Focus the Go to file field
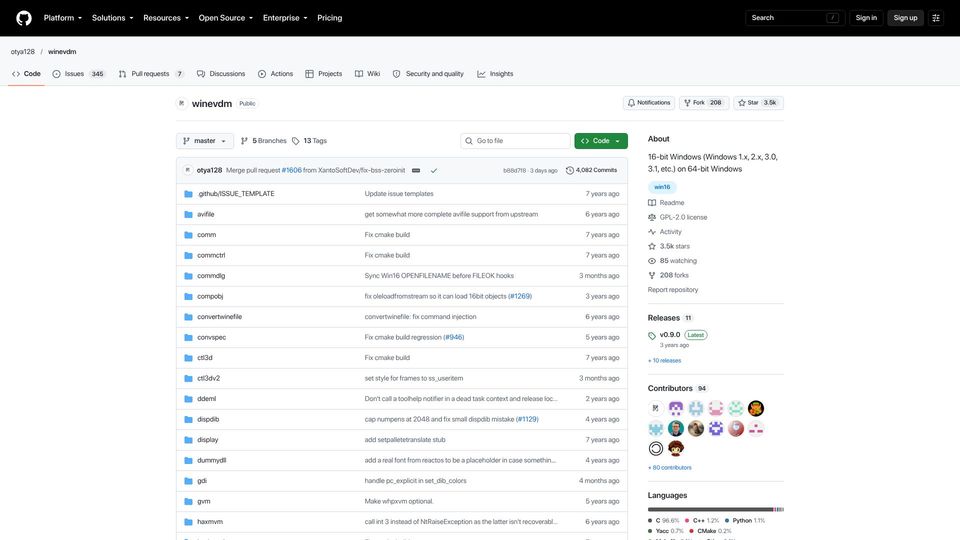This screenshot has width=960, height=540. [516, 141]
